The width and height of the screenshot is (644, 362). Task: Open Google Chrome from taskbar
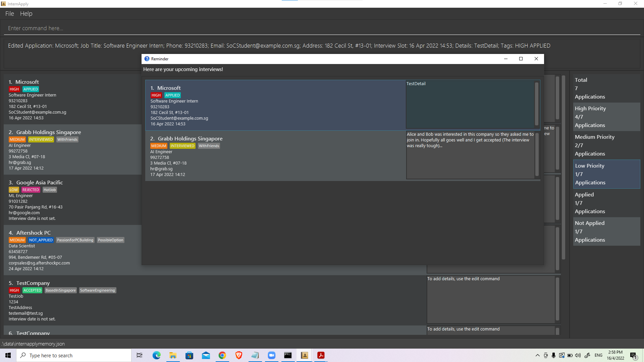tap(222, 355)
